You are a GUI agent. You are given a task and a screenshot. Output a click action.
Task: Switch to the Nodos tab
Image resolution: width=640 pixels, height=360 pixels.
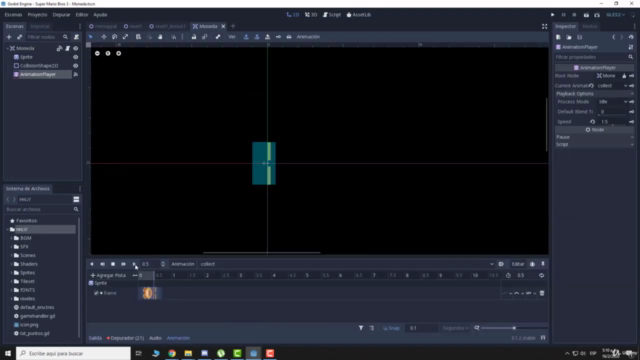tap(590, 27)
